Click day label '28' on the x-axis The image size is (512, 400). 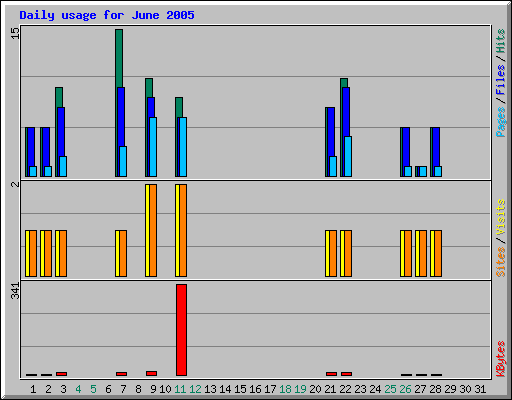[x=435, y=389]
